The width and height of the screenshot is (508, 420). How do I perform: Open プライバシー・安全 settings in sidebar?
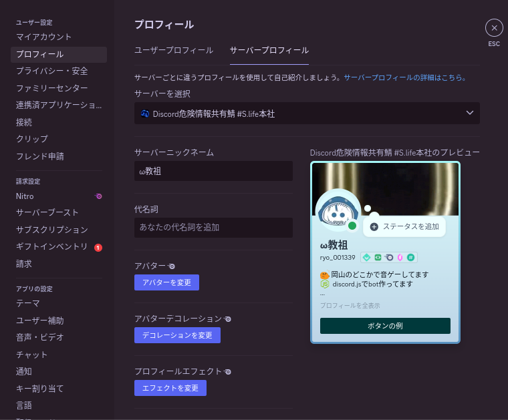52,71
